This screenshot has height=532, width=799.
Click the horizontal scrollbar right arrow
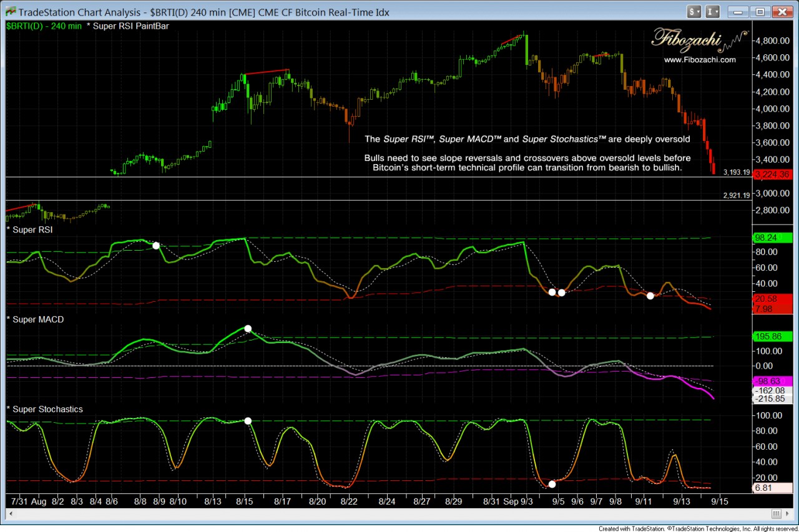788,514
